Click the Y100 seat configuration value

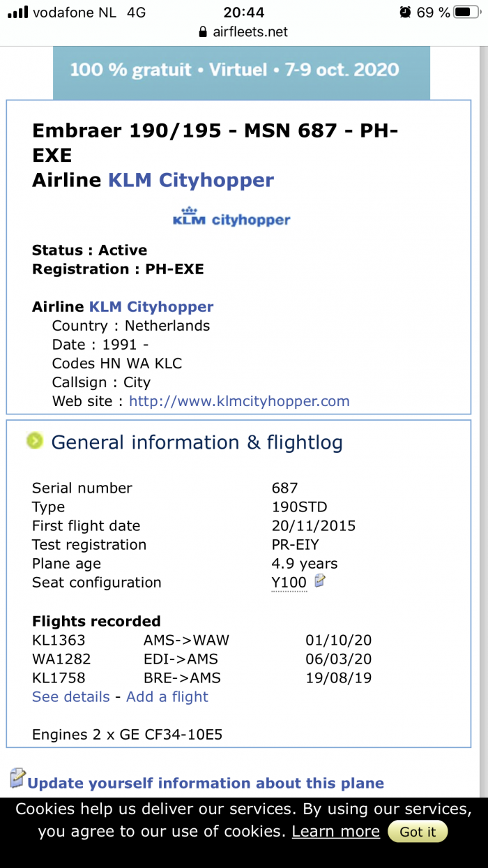pyautogui.click(x=289, y=583)
